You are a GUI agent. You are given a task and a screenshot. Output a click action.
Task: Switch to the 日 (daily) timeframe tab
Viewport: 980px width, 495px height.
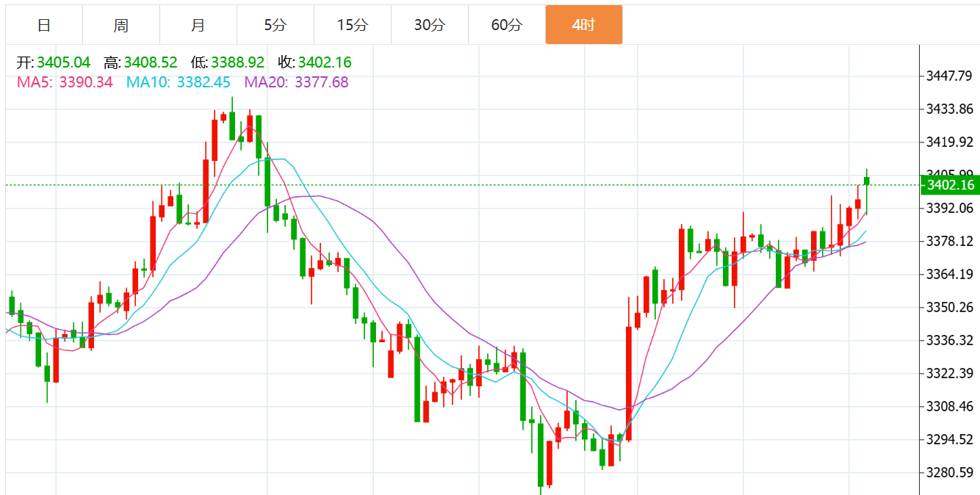[44, 25]
